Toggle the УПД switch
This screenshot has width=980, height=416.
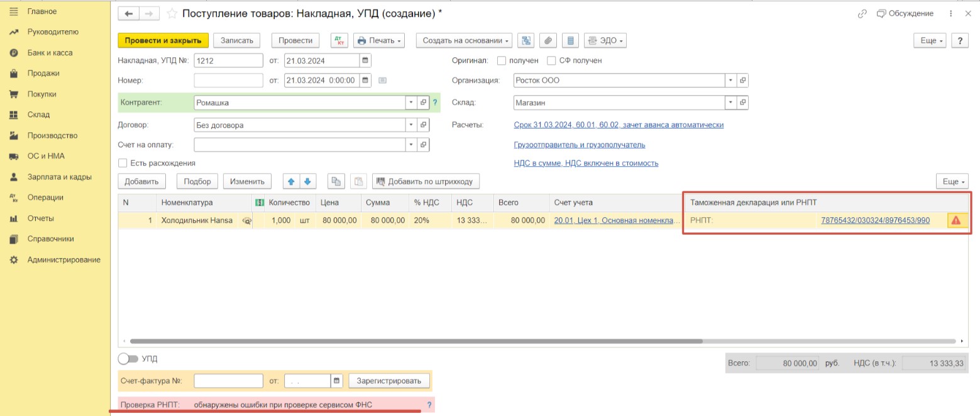pos(128,359)
